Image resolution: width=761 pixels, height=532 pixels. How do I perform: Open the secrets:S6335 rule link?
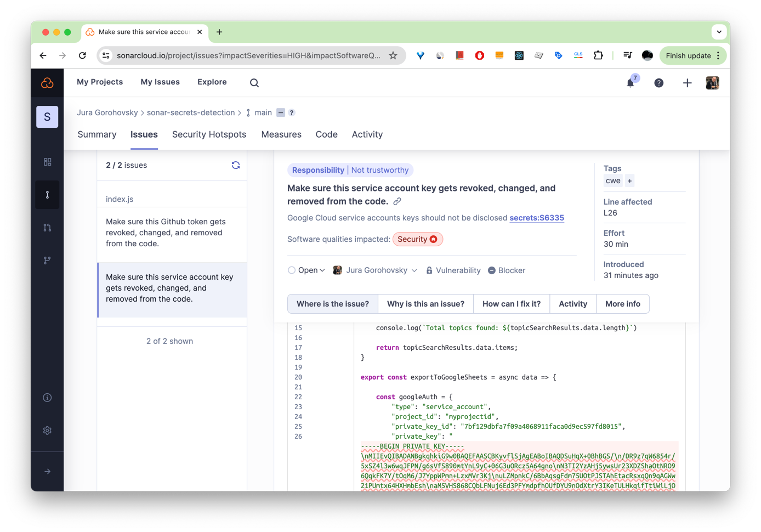[x=537, y=218]
